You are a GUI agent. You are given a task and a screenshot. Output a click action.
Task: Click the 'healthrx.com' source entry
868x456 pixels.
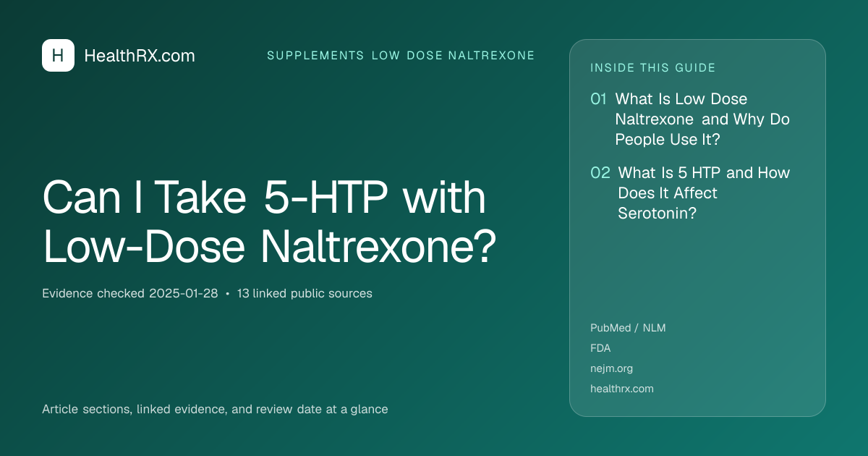pos(622,389)
